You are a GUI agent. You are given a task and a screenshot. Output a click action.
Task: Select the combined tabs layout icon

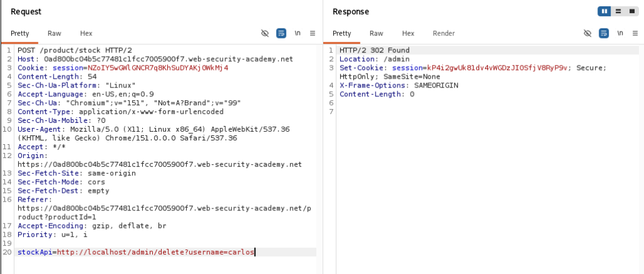tap(631, 11)
